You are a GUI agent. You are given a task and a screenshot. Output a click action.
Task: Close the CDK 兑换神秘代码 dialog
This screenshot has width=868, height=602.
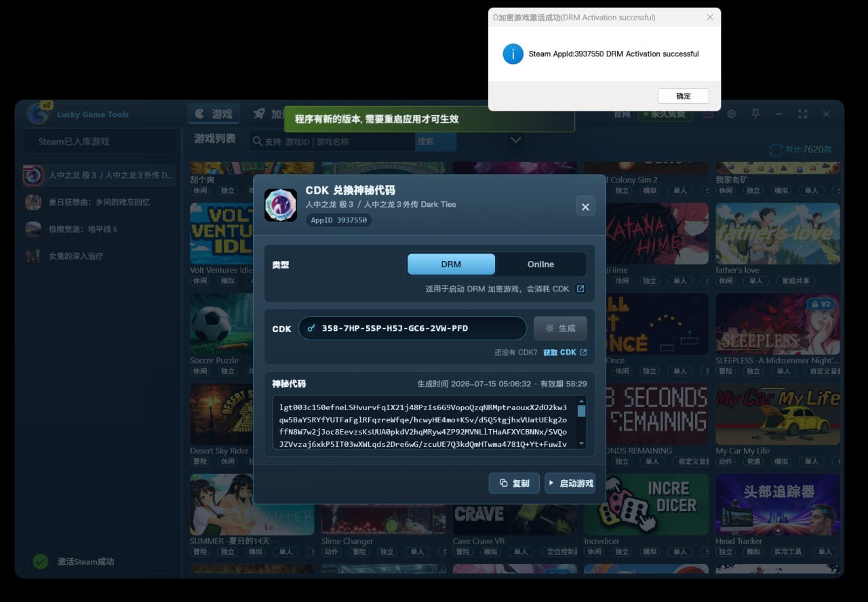(585, 206)
